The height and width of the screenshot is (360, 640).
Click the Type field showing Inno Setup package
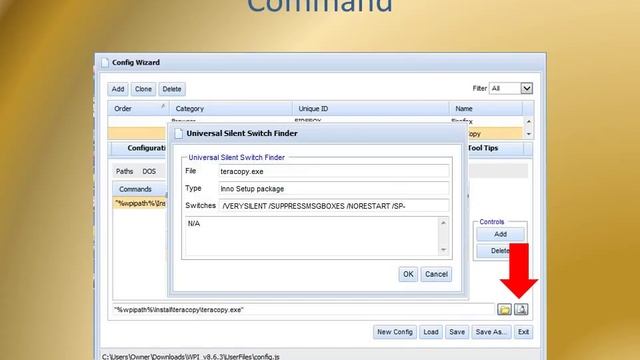pos(333,189)
